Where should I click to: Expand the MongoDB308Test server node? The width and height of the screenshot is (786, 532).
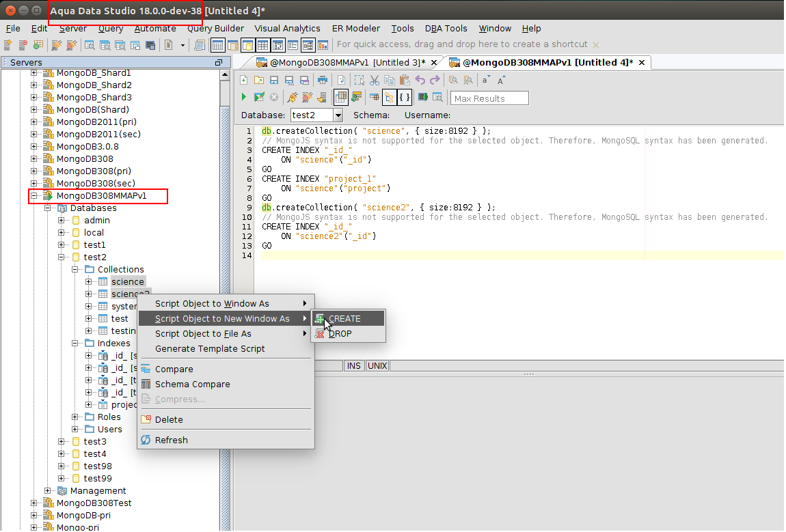[33, 503]
